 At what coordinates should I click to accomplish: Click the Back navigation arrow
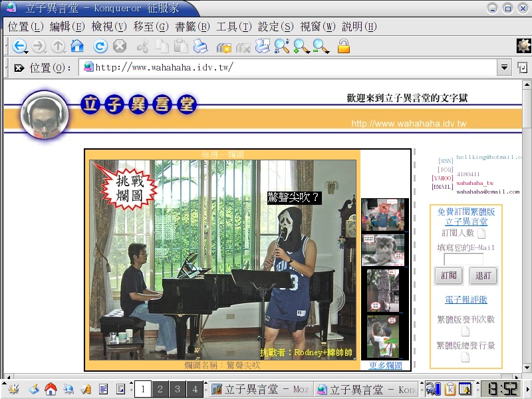(18, 47)
